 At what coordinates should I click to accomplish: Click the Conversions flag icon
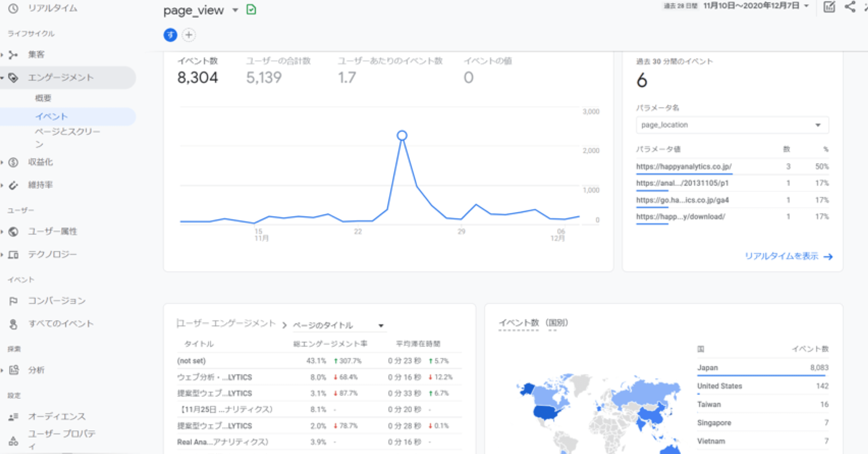(x=13, y=301)
